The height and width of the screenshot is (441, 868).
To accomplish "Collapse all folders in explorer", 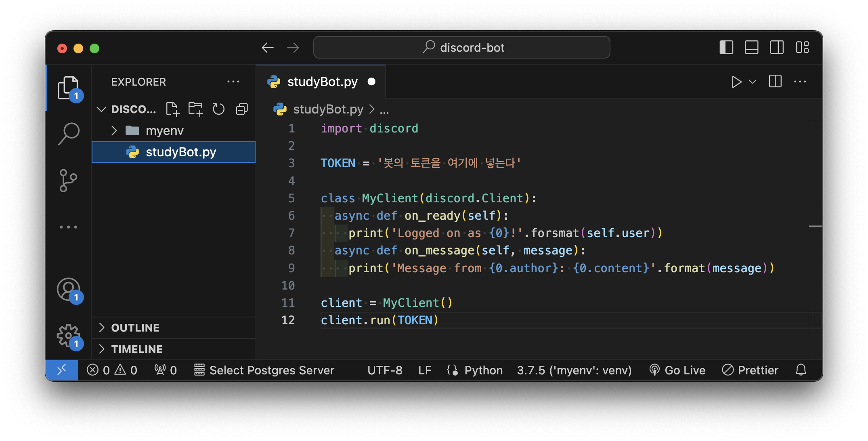I will coord(242,109).
